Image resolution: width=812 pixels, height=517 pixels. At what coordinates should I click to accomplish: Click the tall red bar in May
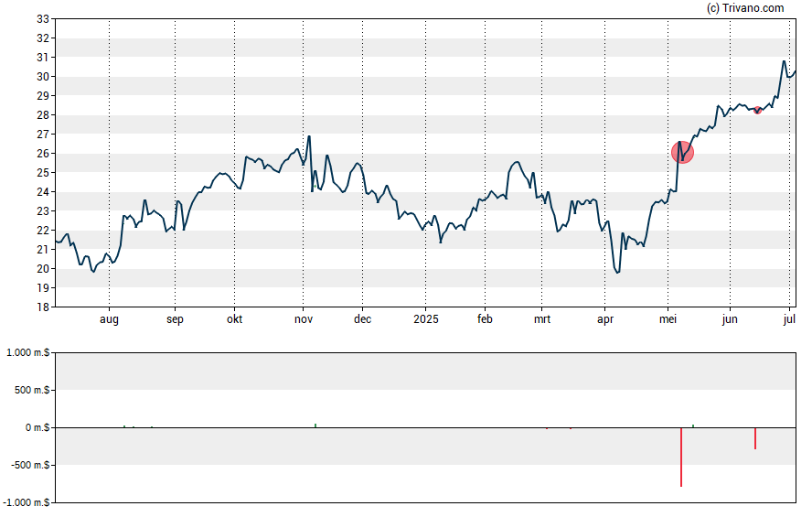(x=681, y=457)
